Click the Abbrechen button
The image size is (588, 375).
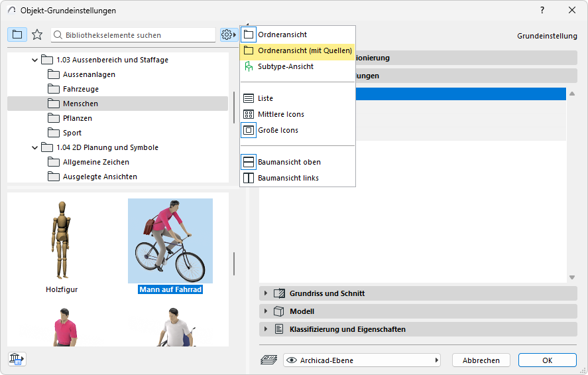pyautogui.click(x=481, y=360)
